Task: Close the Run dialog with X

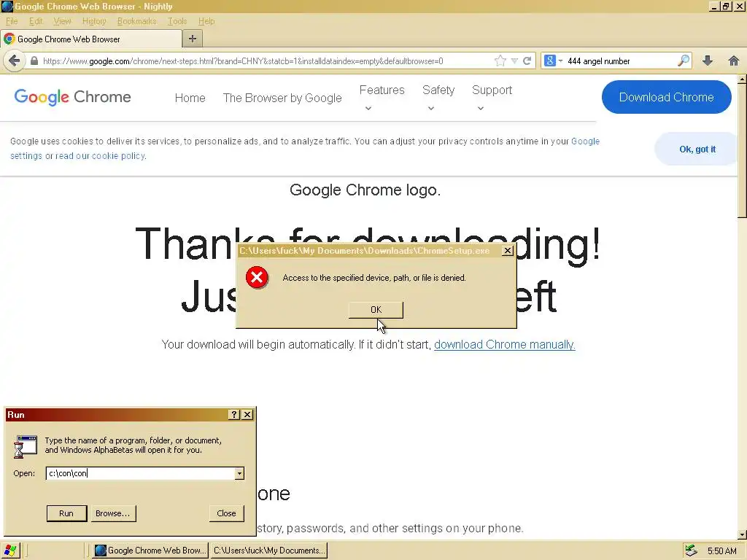Action: [247, 415]
